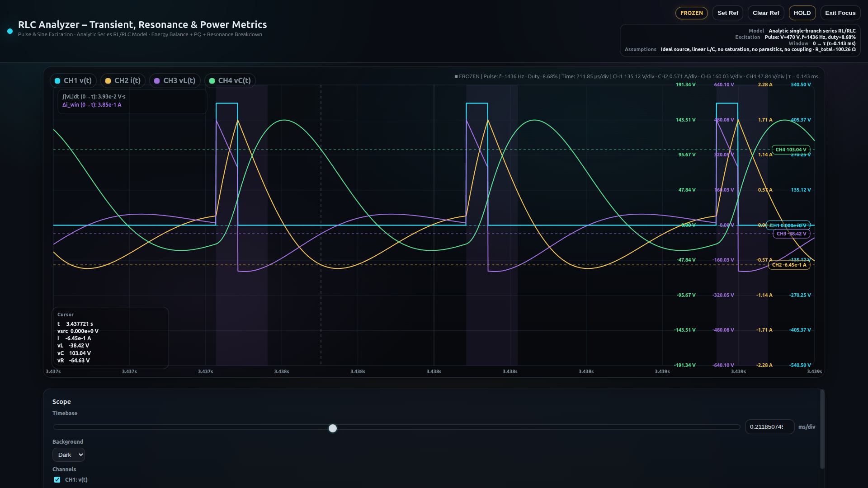The height and width of the screenshot is (488, 868).
Task: Click the Timebase slider handle
Action: point(333,428)
